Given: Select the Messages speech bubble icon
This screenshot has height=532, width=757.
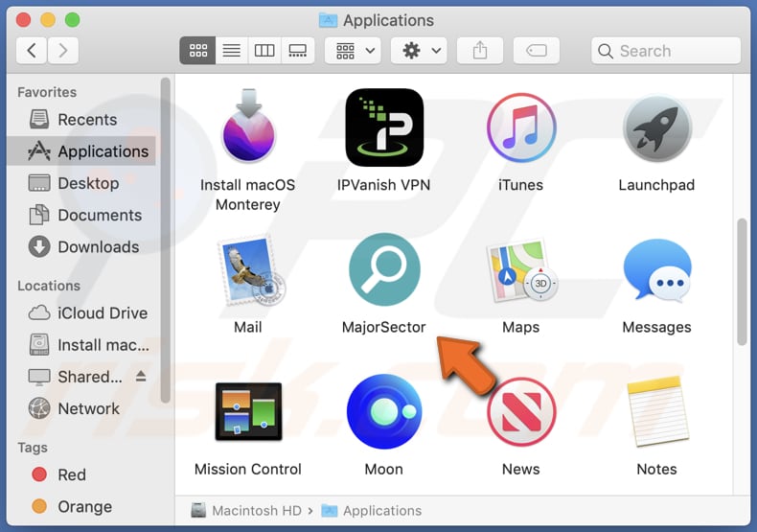Looking at the screenshot, I should [x=657, y=270].
